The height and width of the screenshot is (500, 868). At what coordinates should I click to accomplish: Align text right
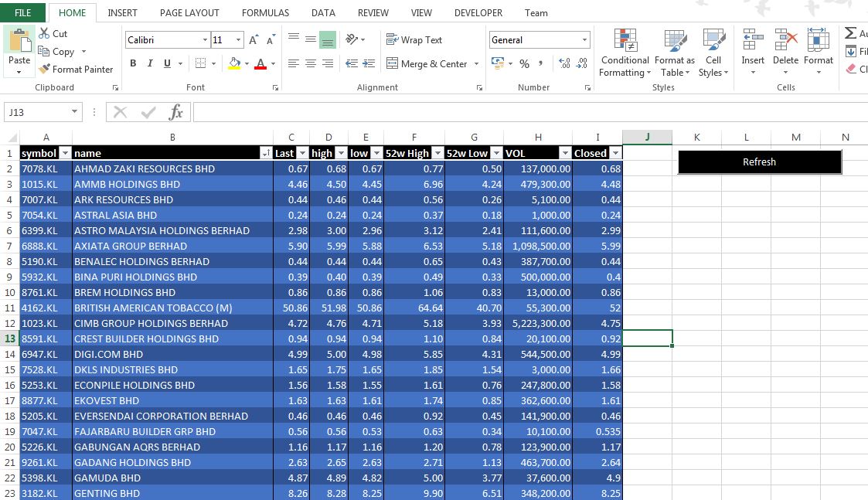[x=328, y=63]
